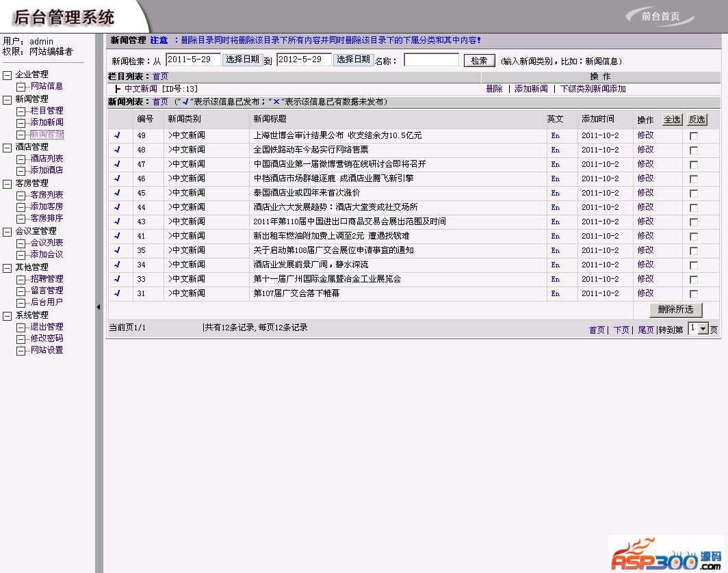Focus the 名称 search input field

(431, 60)
